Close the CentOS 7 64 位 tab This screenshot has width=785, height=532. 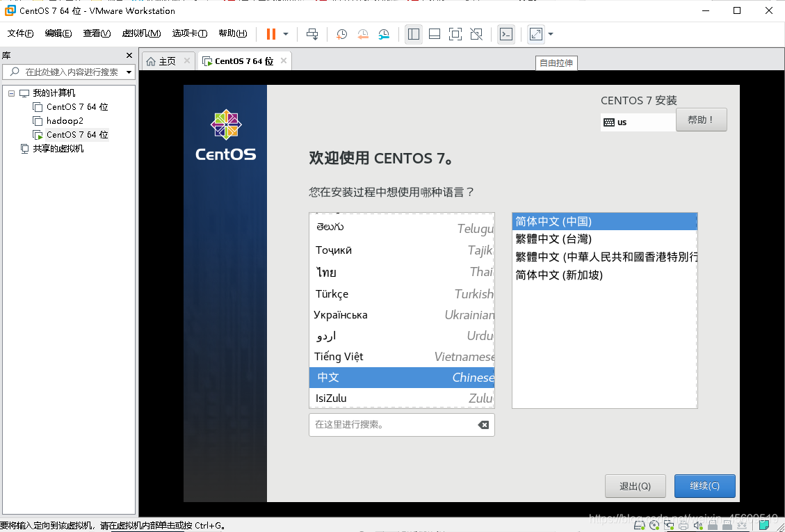[x=284, y=61]
